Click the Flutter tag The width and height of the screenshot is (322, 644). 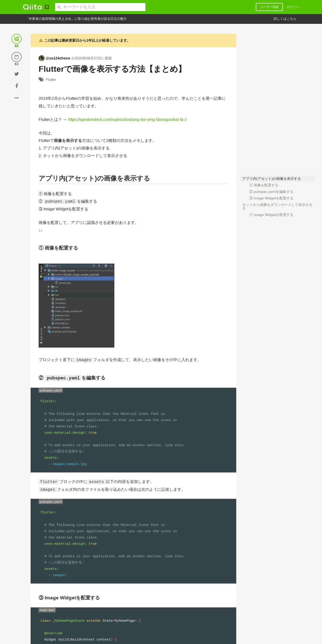[51, 79]
